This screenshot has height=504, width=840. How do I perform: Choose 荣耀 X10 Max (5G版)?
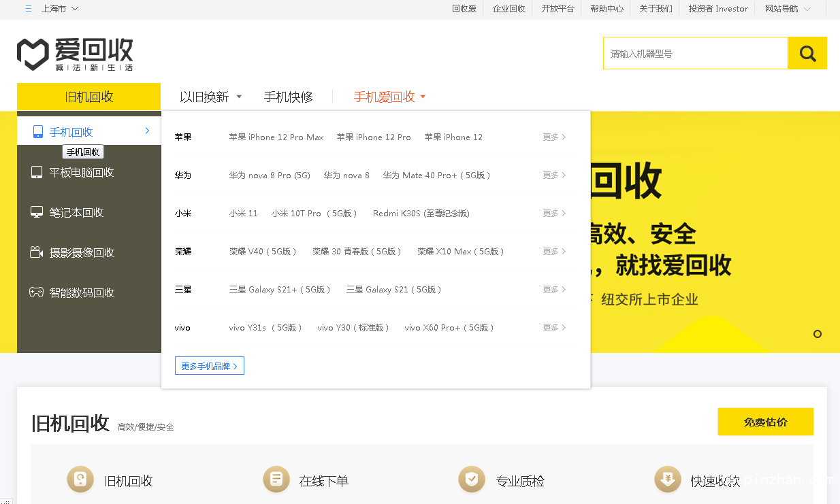(462, 252)
